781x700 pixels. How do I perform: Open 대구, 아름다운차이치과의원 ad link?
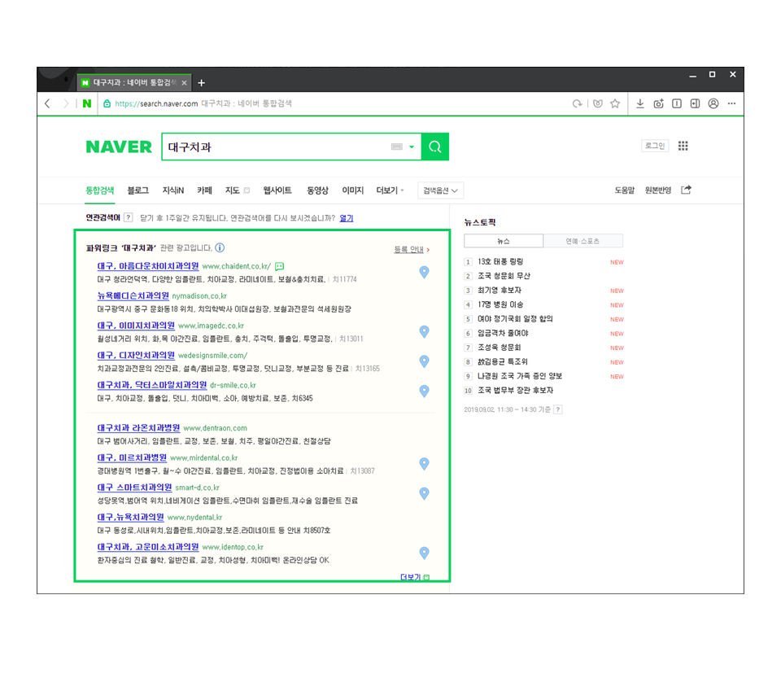(148, 266)
